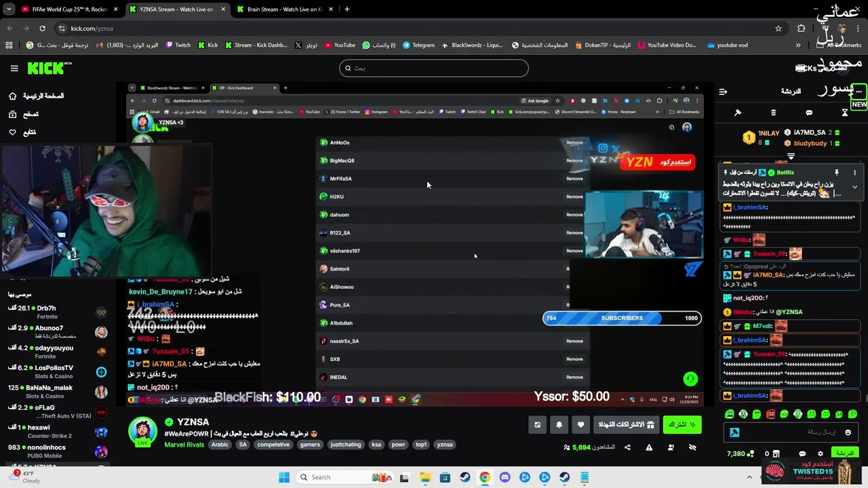868x488 pixels.
Task: Open the Telegram bookmark
Action: click(x=418, y=45)
